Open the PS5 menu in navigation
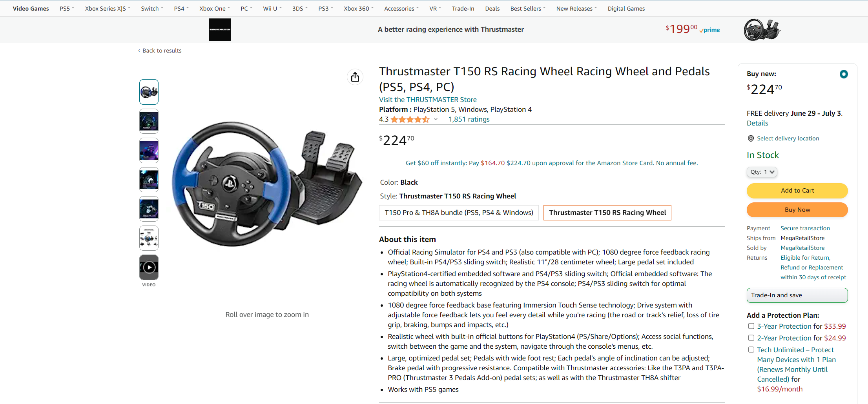The image size is (868, 404). (x=67, y=8)
